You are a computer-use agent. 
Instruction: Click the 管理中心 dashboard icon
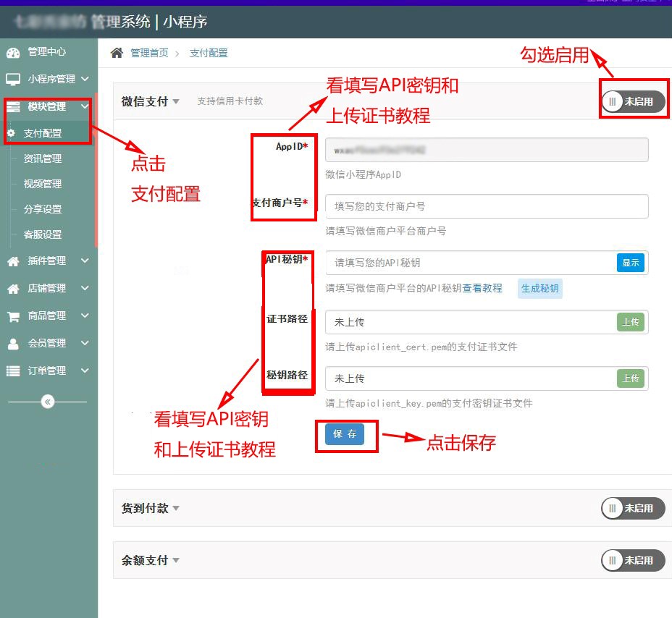click(13, 53)
